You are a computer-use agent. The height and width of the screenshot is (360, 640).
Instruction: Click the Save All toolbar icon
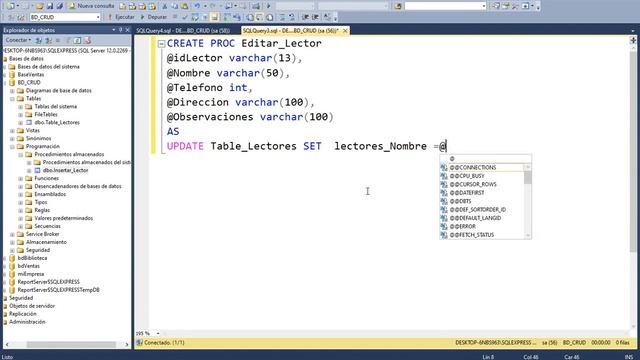pyautogui.click(x=59, y=6)
